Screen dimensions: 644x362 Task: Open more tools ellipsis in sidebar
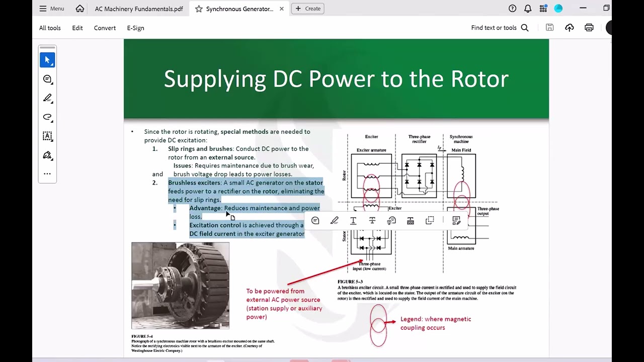pyautogui.click(x=47, y=174)
